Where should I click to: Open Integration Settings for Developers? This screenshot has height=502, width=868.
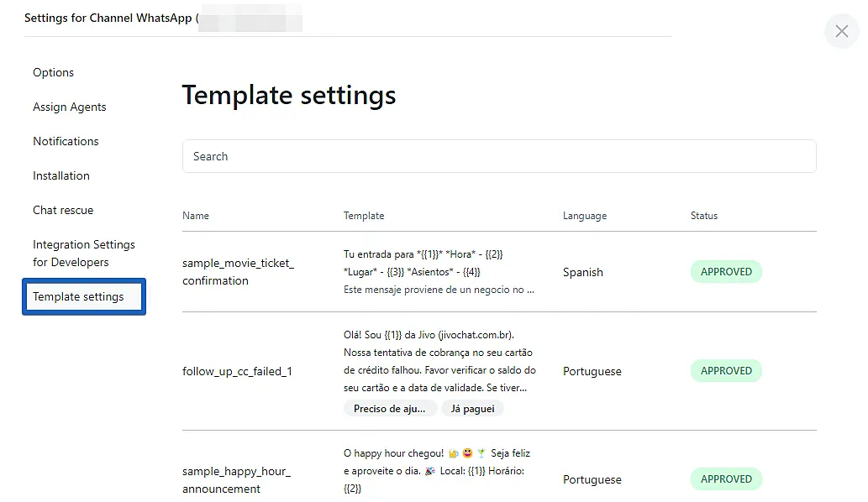click(x=83, y=254)
